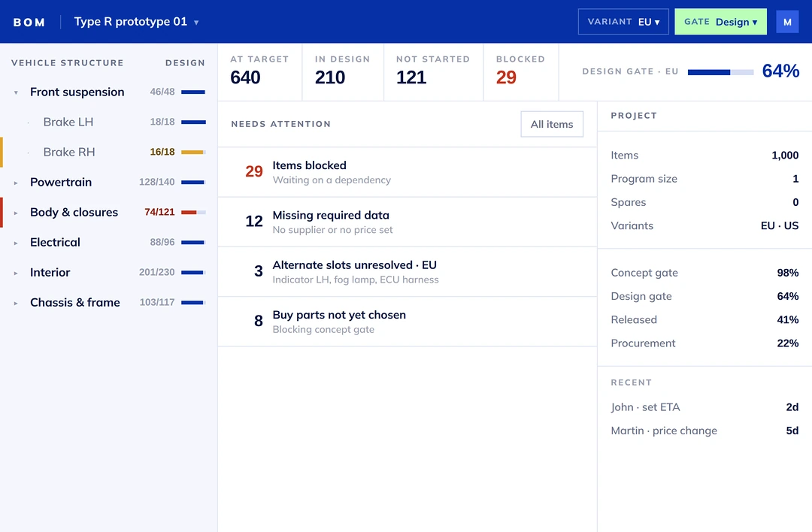Collapse the Front suspension tree node
The height and width of the screenshot is (532, 812).
pos(16,92)
